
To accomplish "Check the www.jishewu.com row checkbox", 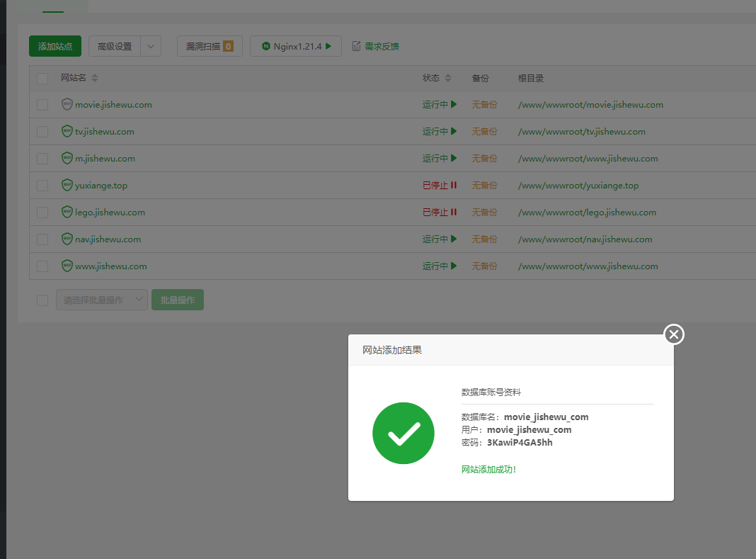I will click(42, 266).
